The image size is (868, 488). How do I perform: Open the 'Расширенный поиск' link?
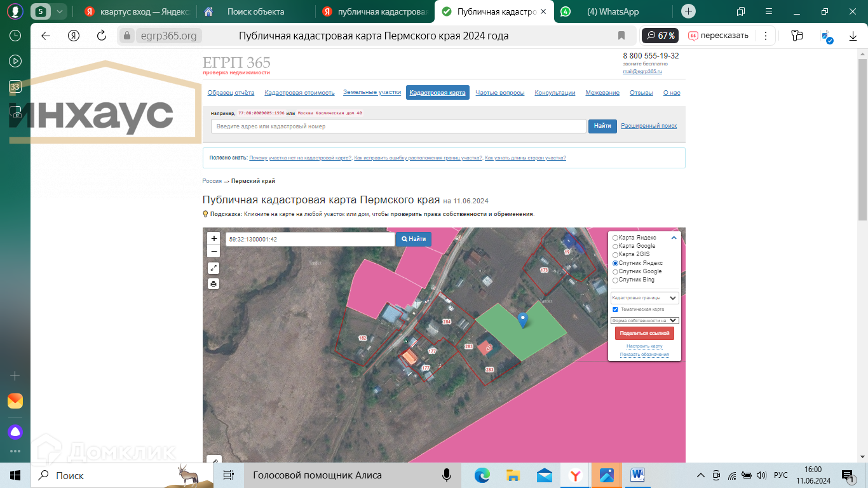(x=649, y=126)
